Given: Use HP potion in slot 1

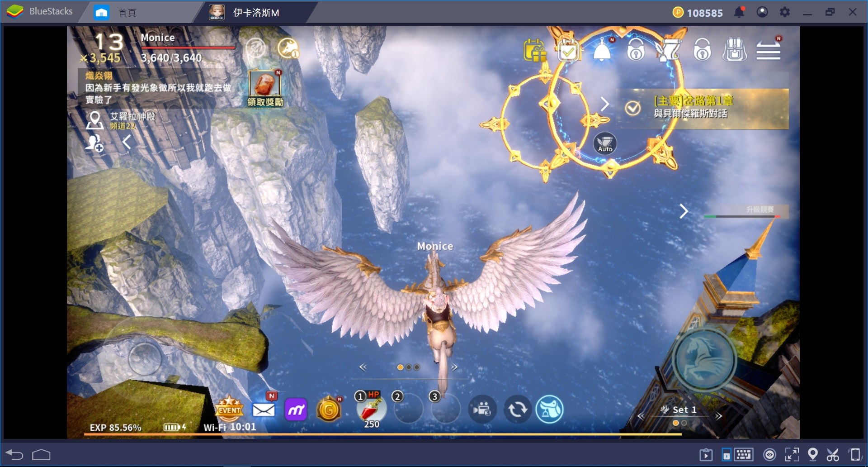Looking at the screenshot, I should coord(372,409).
